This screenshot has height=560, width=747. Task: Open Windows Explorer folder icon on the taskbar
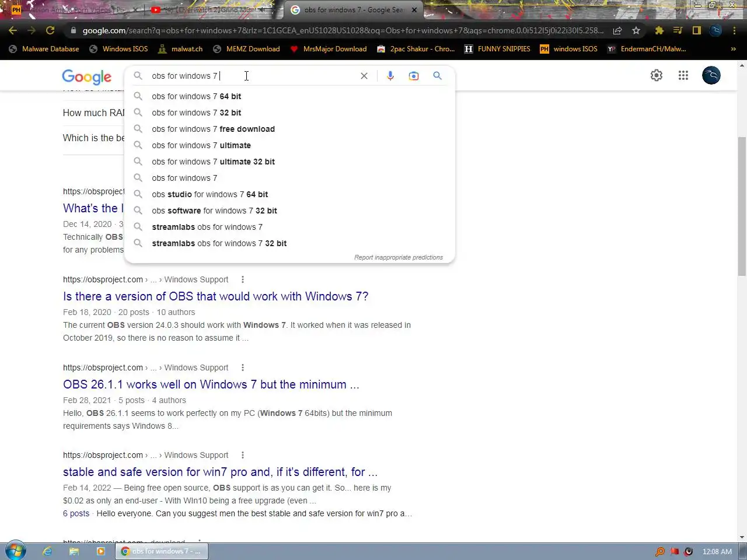click(74, 551)
